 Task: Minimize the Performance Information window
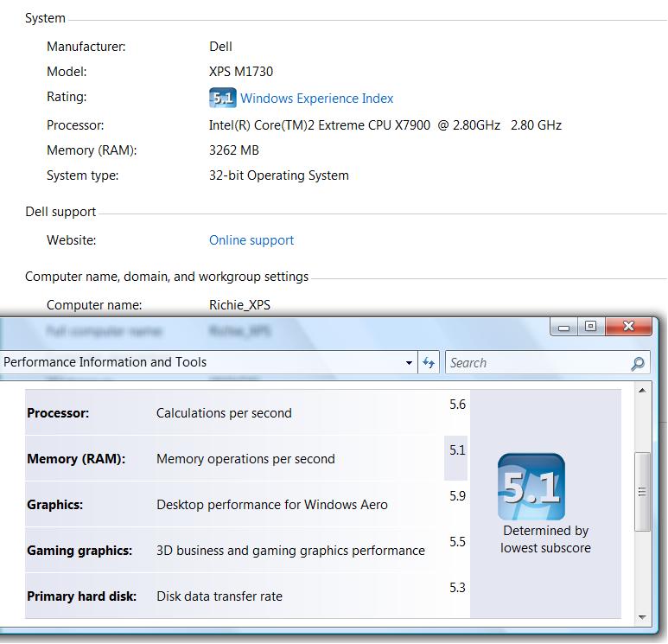[564, 328]
